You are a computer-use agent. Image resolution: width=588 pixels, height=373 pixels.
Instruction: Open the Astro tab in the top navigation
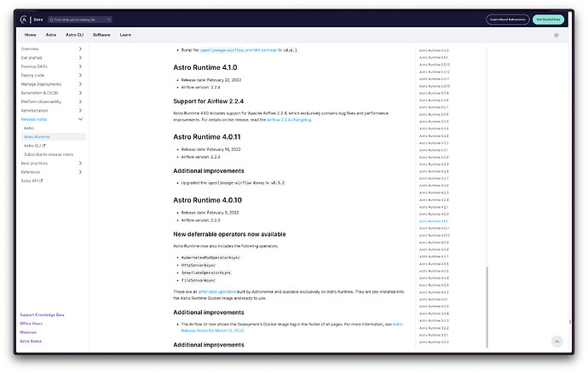[x=51, y=35]
